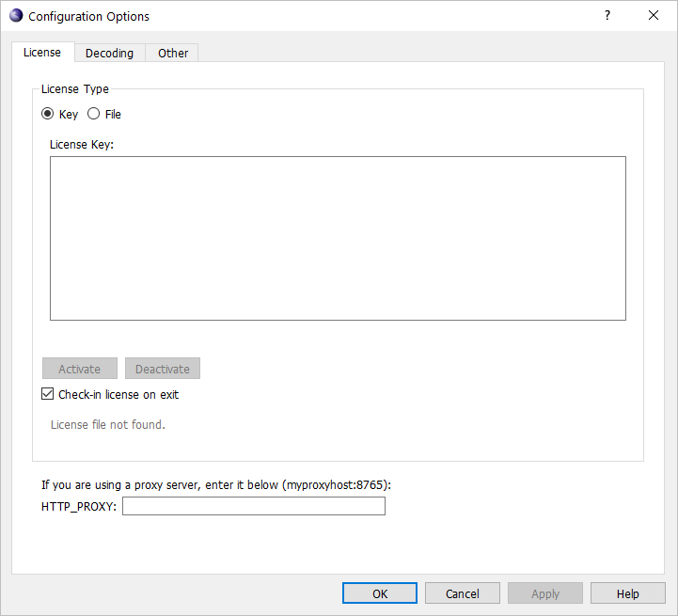Toggle Check-in license on exit checkbox
678x616 pixels.
[48, 394]
